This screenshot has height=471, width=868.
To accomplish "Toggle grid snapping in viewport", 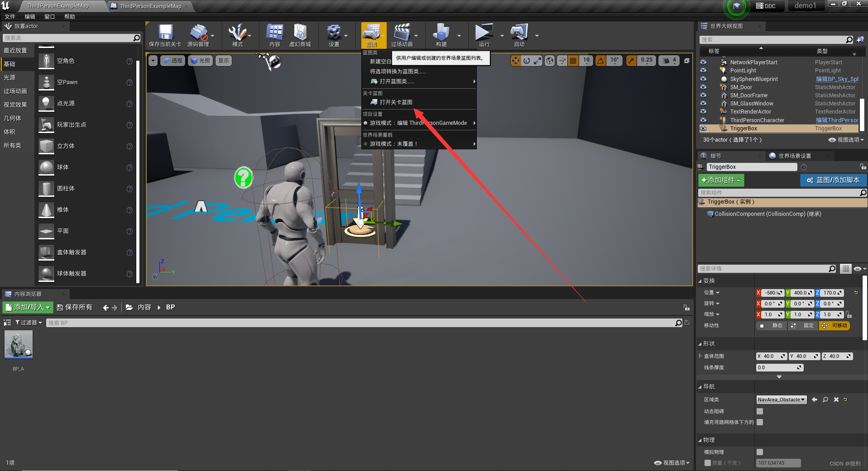I will [573, 61].
